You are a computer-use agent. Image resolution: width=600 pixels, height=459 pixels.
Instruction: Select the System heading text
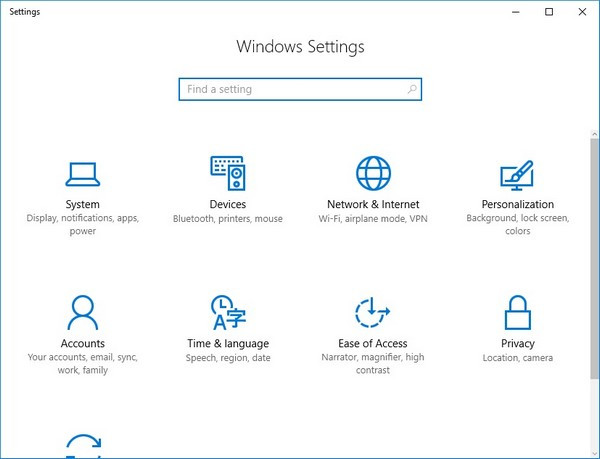coord(82,204)
